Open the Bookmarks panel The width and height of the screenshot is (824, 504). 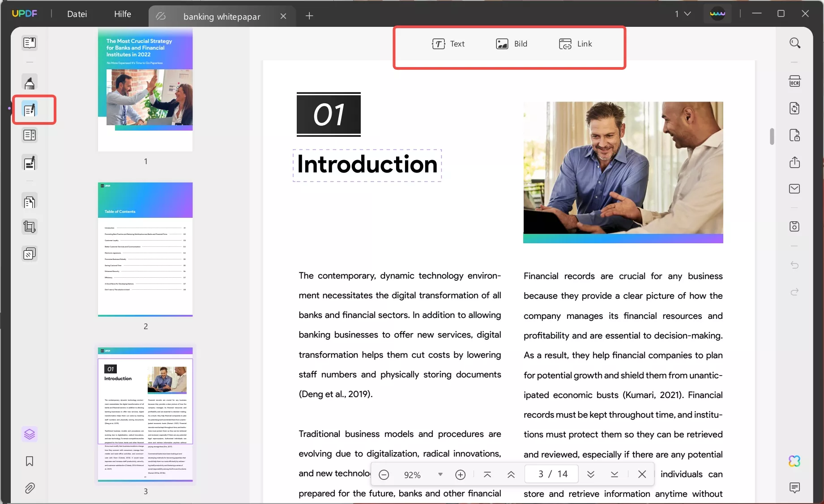tap(30, 461)
